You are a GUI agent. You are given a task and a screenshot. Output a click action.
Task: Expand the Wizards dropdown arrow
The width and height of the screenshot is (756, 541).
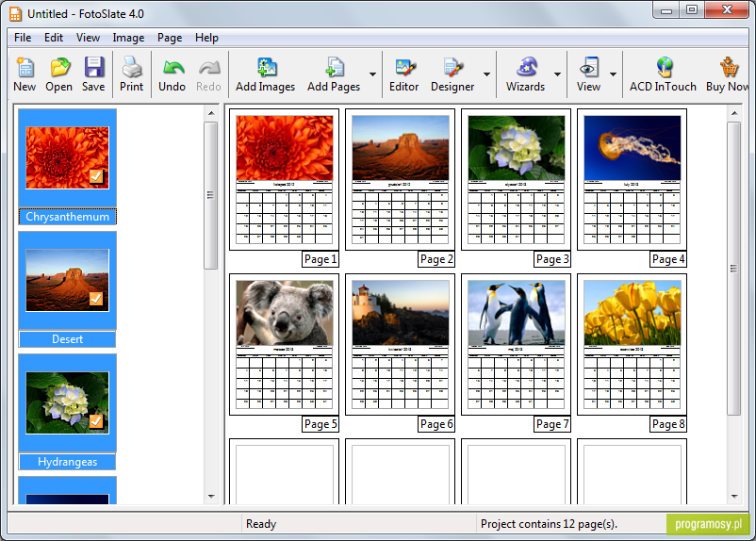click(557, 74)
